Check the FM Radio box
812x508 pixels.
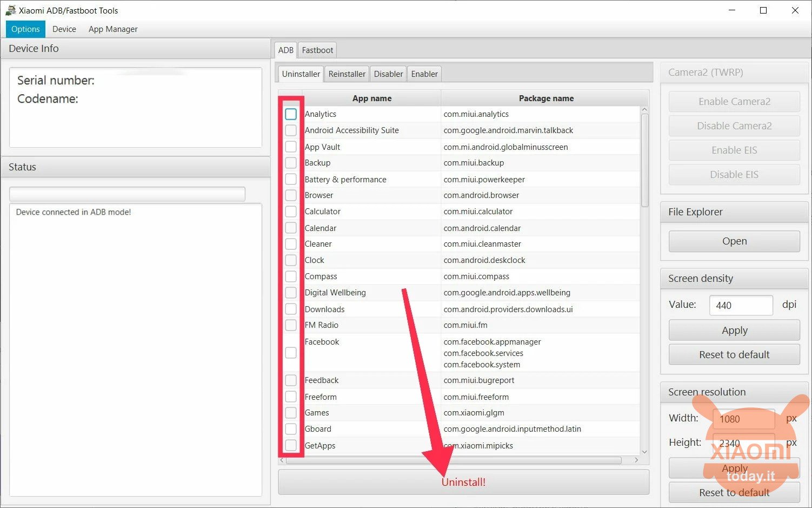tap(291, 325)
